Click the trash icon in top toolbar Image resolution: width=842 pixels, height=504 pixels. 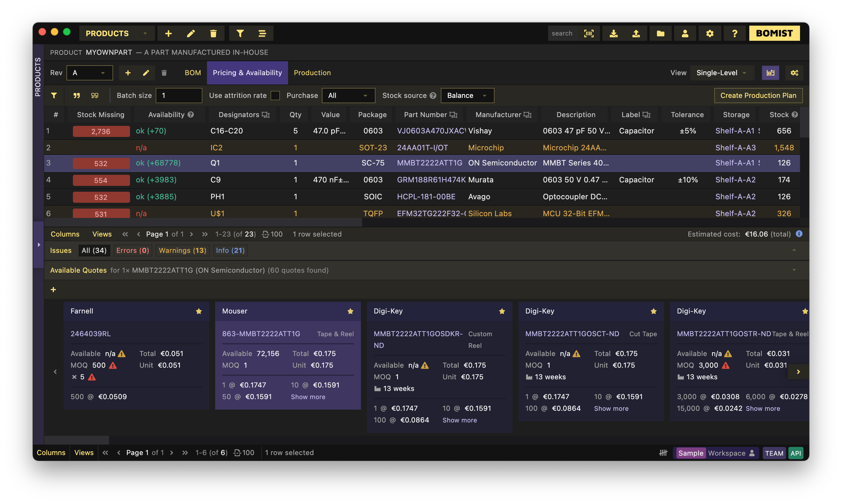[x=213, y=33]
